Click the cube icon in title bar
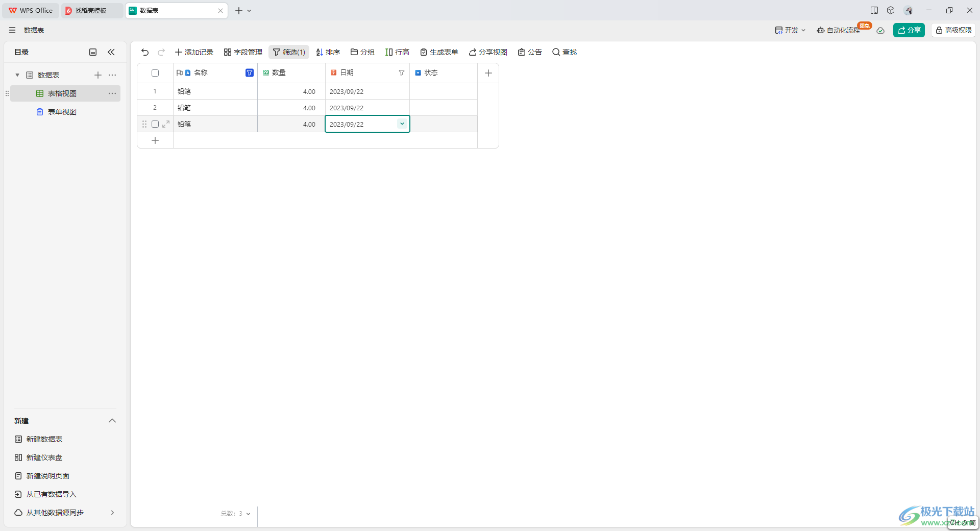The image size is (980, 531). click(x=891, y=10)
